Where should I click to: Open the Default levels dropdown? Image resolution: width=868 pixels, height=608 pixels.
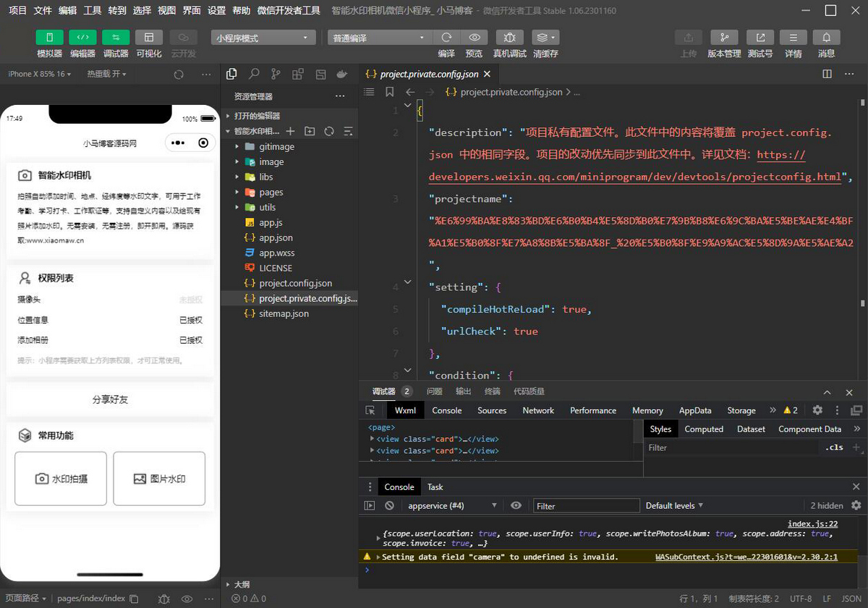[674, 505]
